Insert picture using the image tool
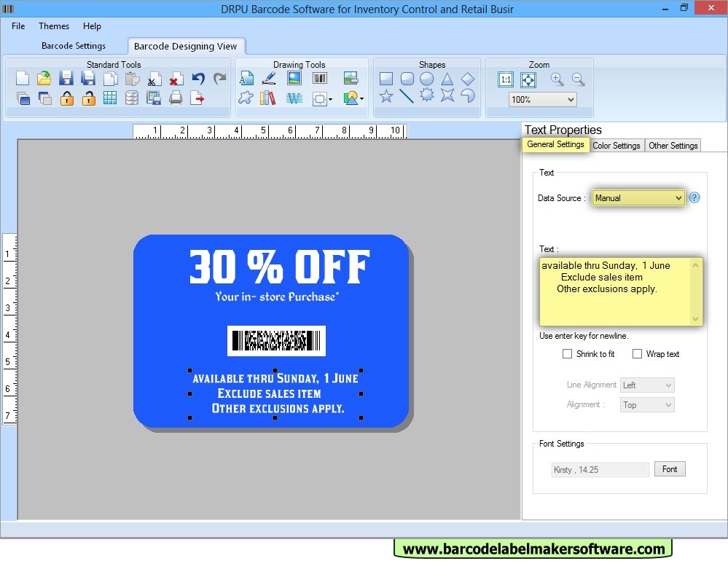This screenshot has height=561, width=728. click(x=294, y=79)
